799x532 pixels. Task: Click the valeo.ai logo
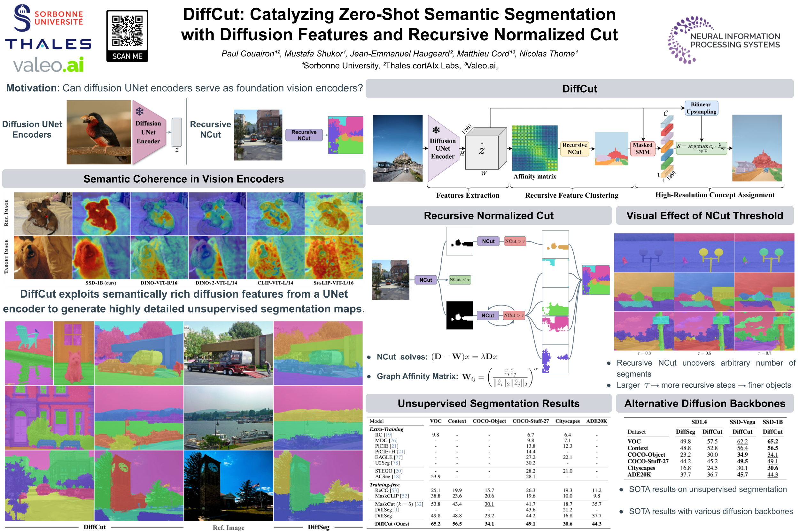(x=48, y=65)
